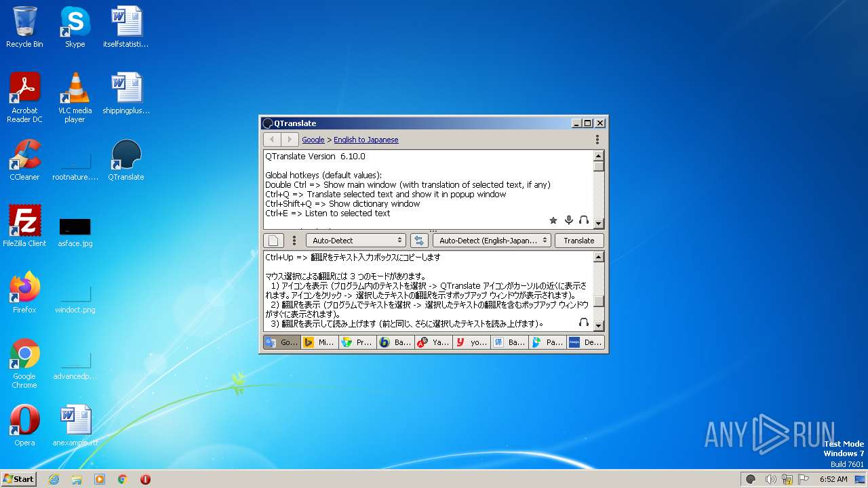The width and height of the screenshot is (868, 488).
Task: Select the VLC media player shortcut
Action: point(75,98)
